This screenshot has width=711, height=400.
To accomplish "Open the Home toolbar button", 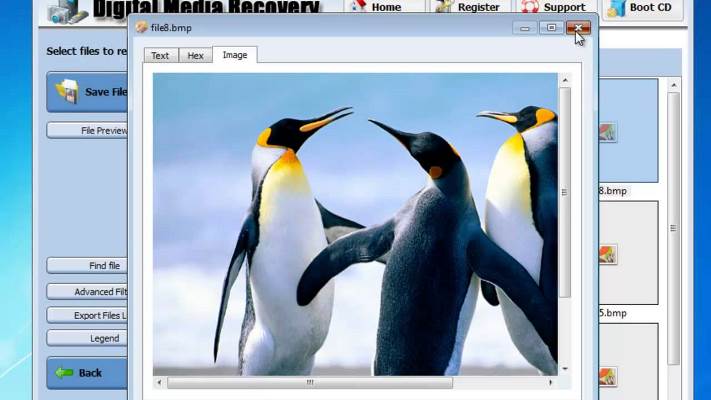I will (x=378, y=8).
